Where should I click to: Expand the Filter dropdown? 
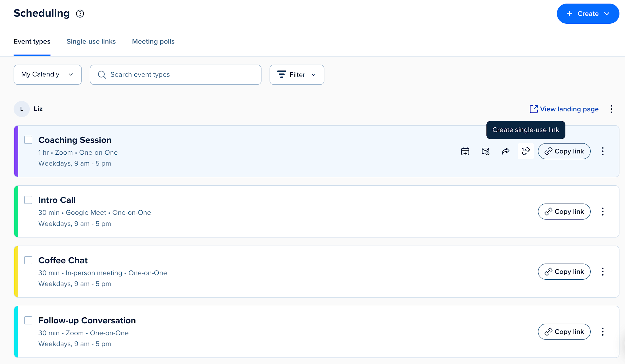click(297, 75)
